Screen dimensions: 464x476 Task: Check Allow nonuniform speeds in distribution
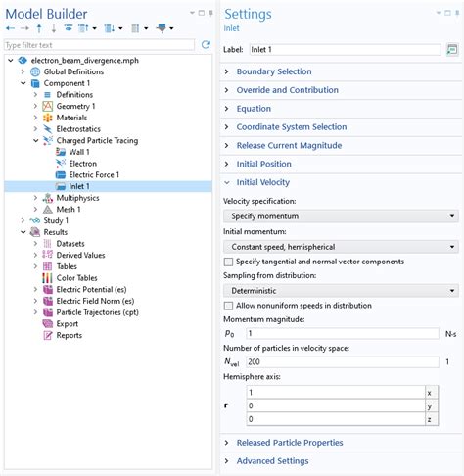point(228,306)
